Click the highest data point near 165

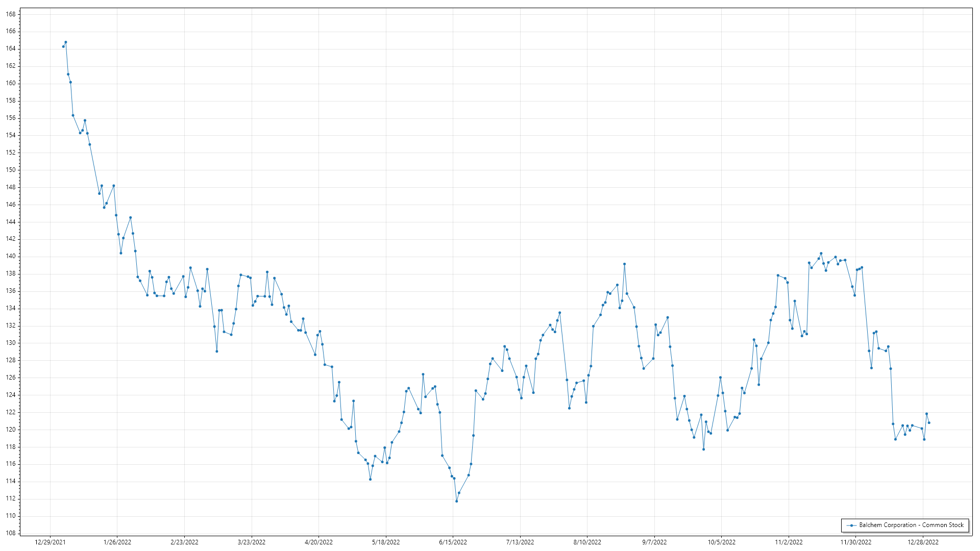coord(66,42)
